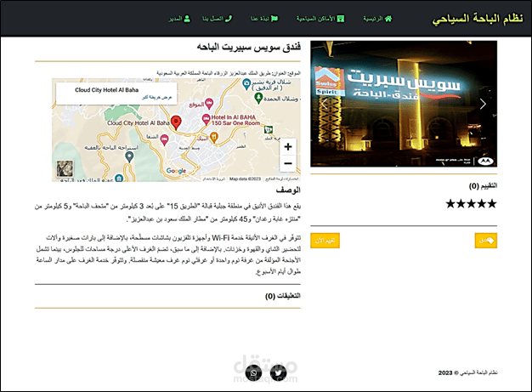The image size is (532, 392).
Task: Click the نظام الباحة السياحي site title
Action: (x=478, y=19)
